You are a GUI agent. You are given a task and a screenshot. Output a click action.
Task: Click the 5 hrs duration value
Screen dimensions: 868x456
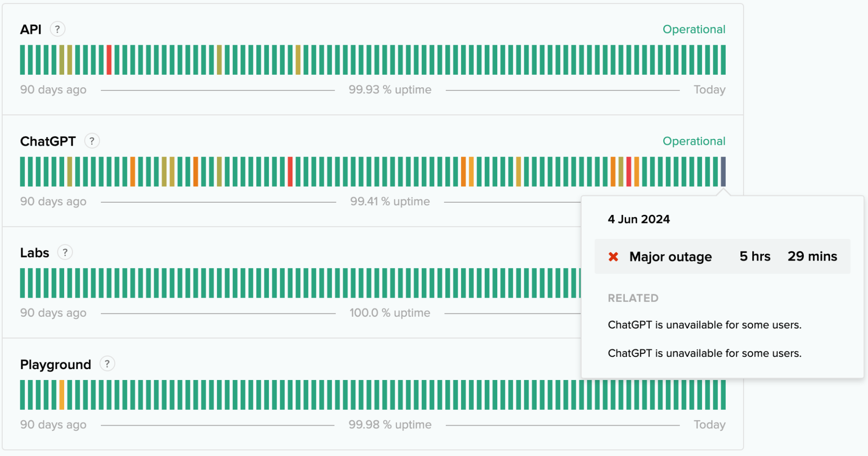755,256
